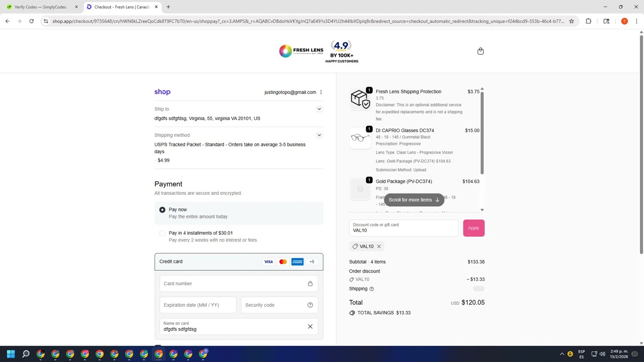Click the DI CAPRIO Glasses thumbnail
The image size is (644, 362).
[x=360, y=138]
